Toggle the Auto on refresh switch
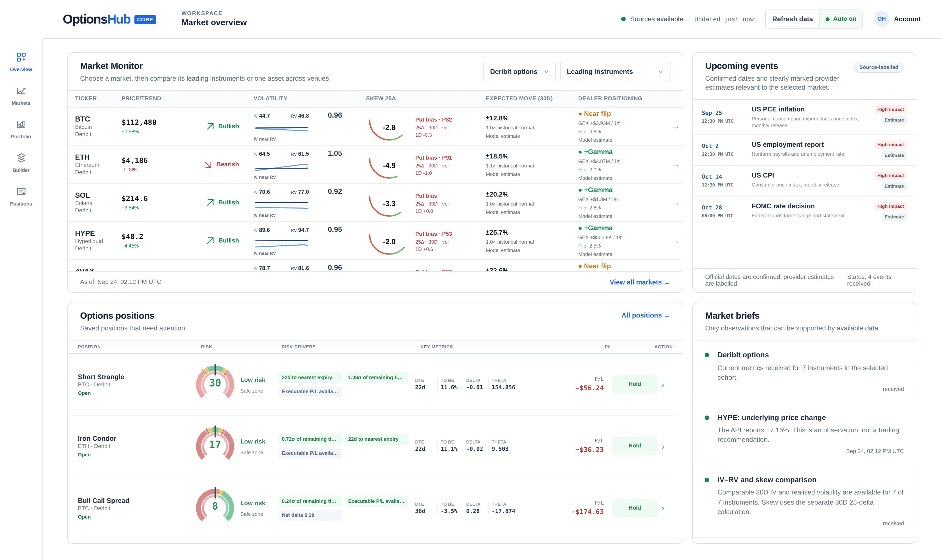Viewport: 941px width, 560px height. [840, 19]
